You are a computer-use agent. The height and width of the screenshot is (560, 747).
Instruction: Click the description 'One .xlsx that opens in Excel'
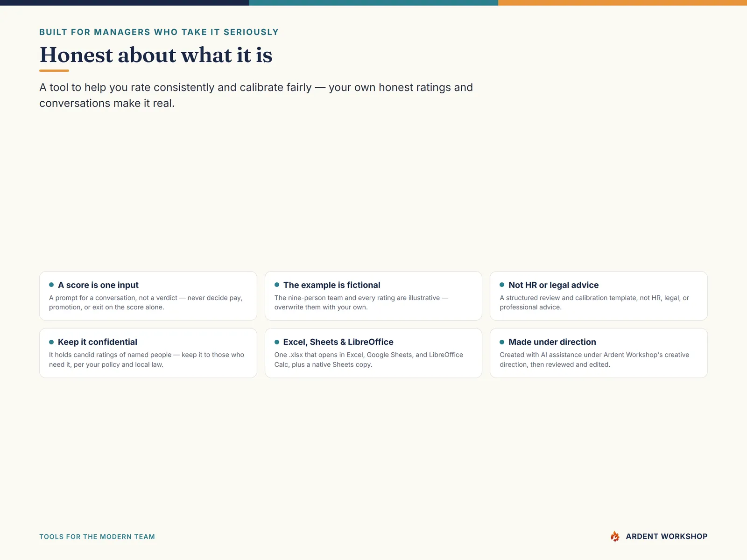click(x=369, y=359)
